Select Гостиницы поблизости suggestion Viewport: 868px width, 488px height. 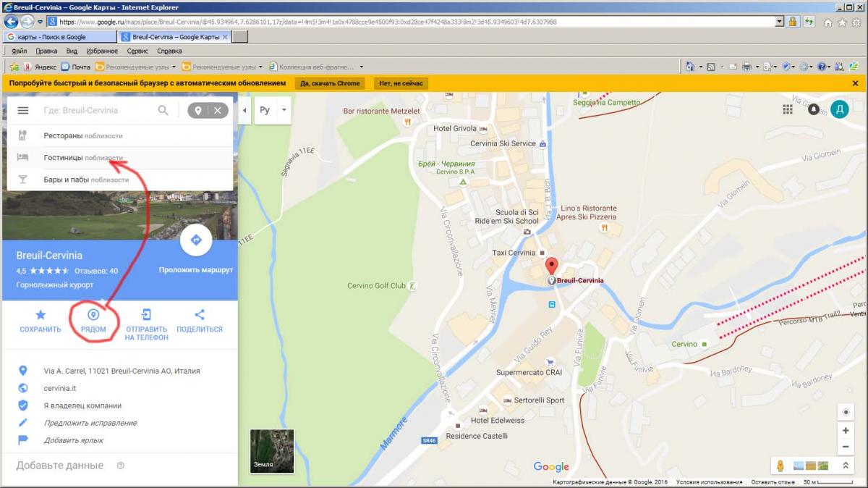[120, 157]
